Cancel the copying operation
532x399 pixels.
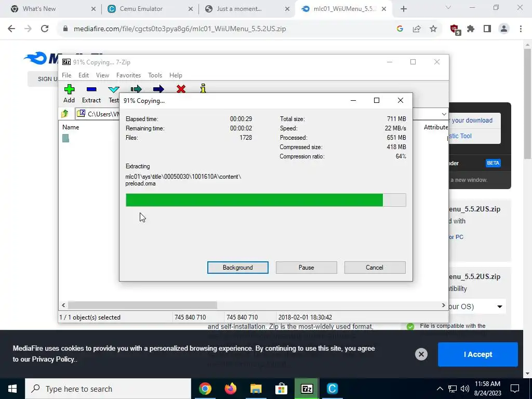[x=375, y=268]
